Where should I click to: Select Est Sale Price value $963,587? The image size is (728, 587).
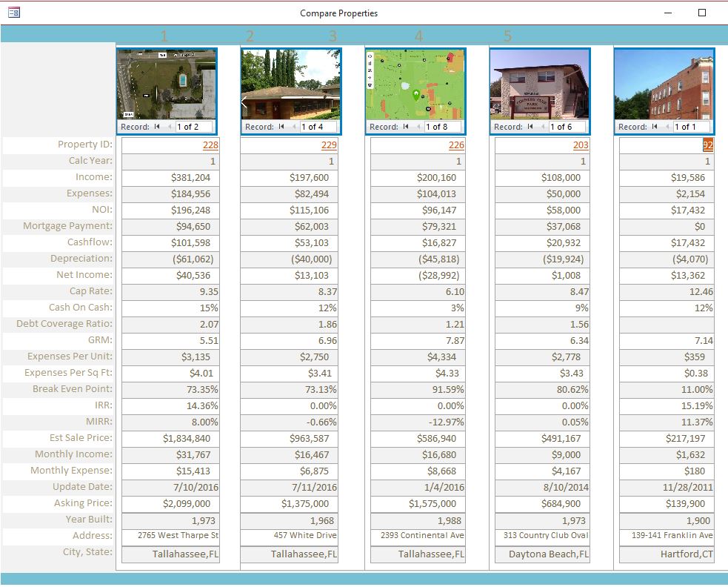point(290,438)
